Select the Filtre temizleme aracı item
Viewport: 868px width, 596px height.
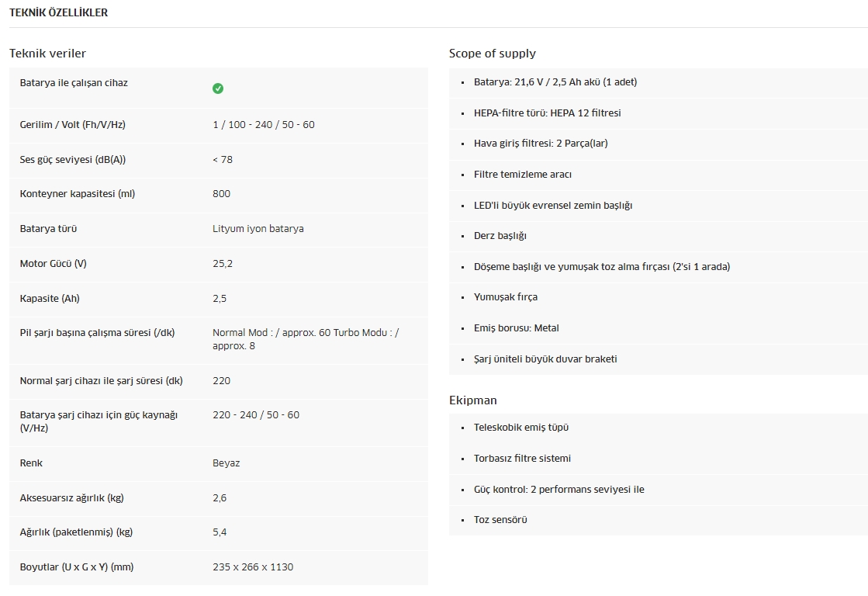(523, 175)
